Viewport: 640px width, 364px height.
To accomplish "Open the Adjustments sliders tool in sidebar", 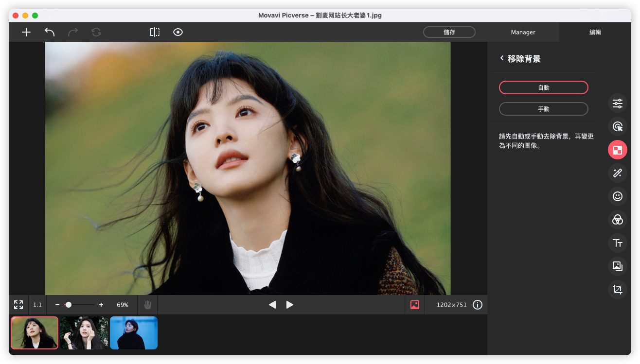I will click(617, 103).
